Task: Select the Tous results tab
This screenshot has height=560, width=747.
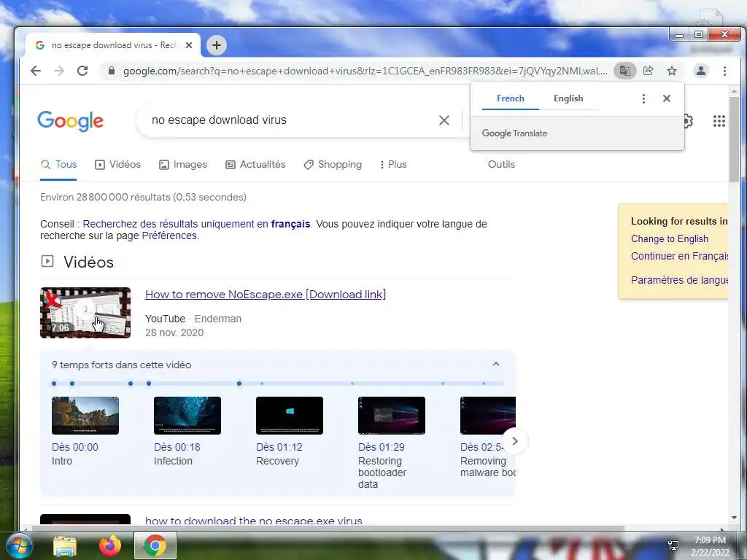Action: point(58,164)
